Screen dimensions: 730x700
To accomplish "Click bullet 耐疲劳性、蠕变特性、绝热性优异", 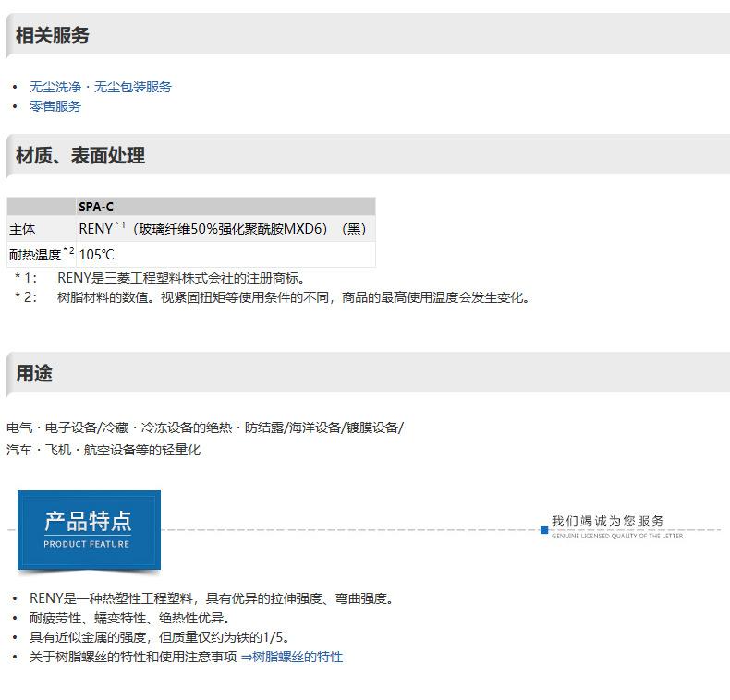I will 130,618.
